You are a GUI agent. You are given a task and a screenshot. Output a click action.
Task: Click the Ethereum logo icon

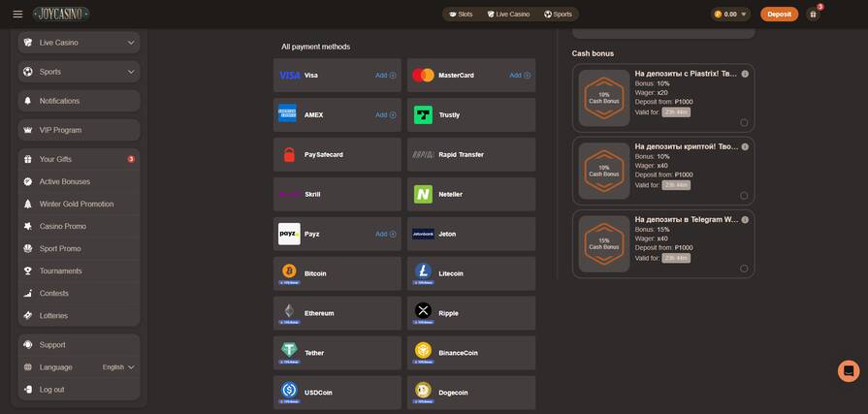click(289, 311)
